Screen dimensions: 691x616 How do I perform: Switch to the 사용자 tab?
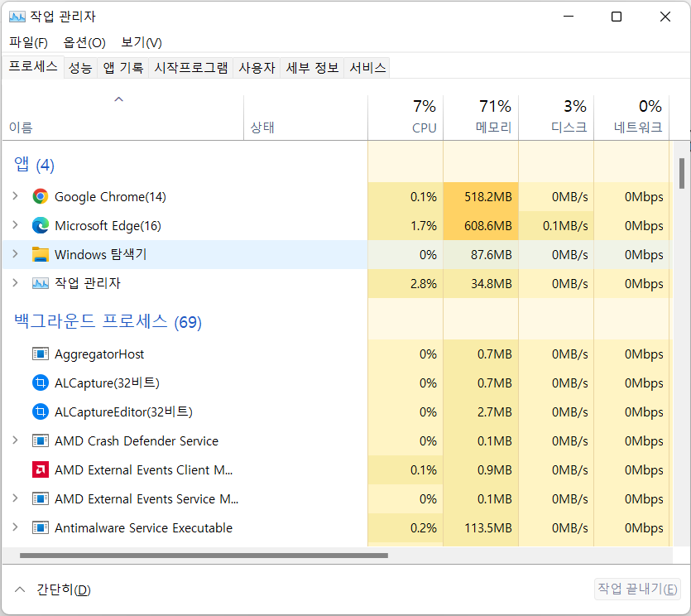[257, 67]
